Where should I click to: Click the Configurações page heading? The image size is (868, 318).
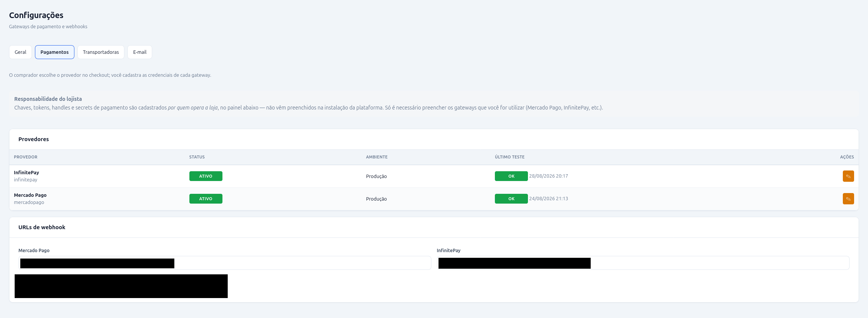click(36, 15)
